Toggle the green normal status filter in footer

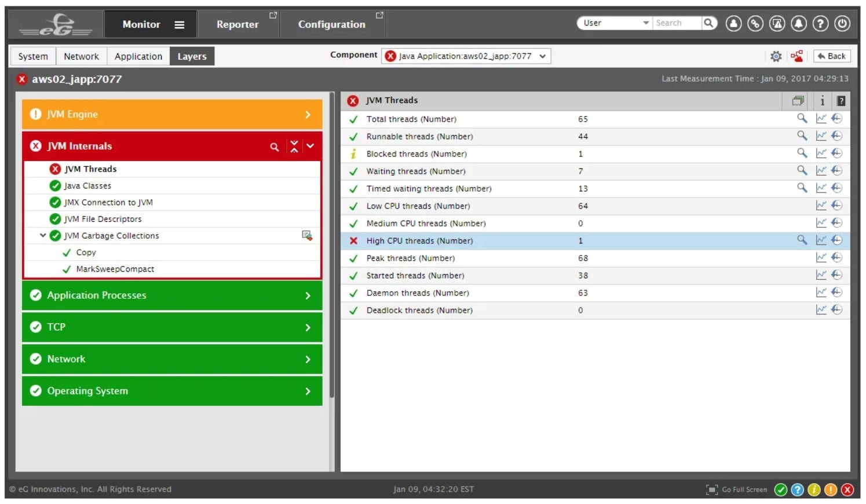[781, 490]
